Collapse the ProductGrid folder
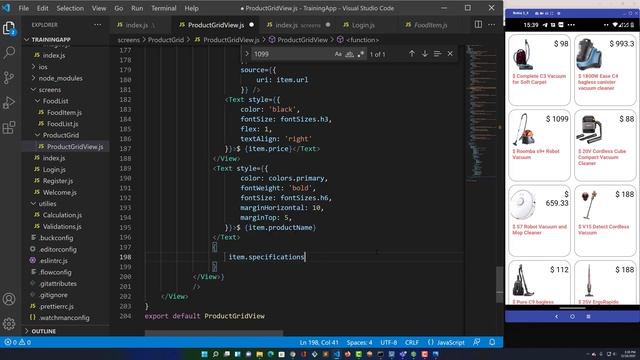Viewport: 640px width, 360px height. coord(61,135)
